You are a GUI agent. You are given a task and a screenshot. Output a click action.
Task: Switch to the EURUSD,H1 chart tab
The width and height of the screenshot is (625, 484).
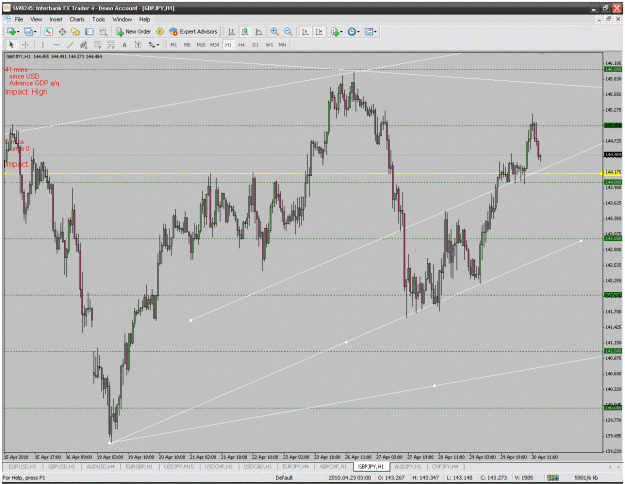(x=22, y=466)
